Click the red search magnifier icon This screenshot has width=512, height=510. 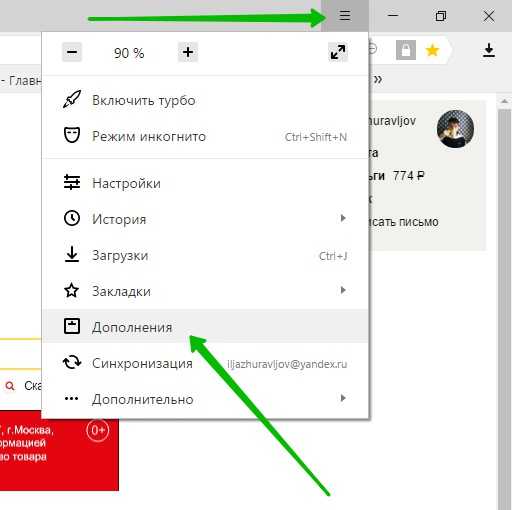click(x=10, y=386)
